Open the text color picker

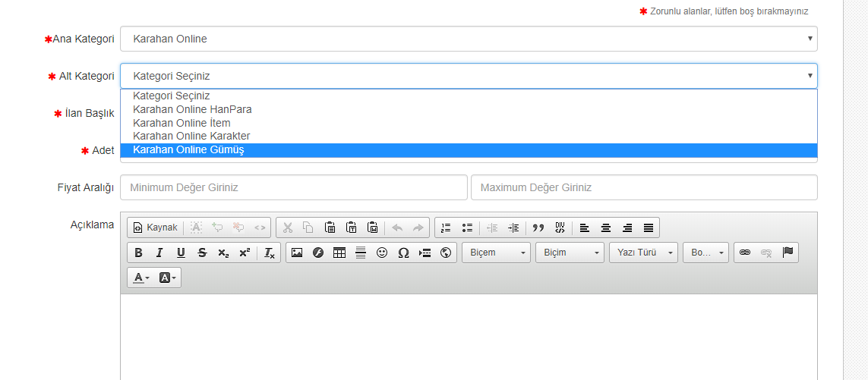pos(142,278)
